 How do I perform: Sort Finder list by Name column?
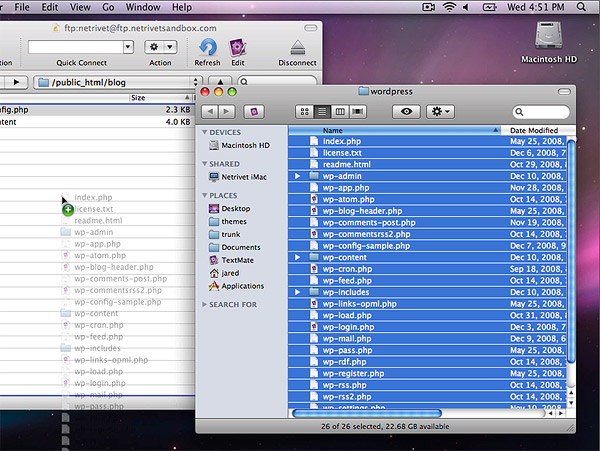[394, 130]
